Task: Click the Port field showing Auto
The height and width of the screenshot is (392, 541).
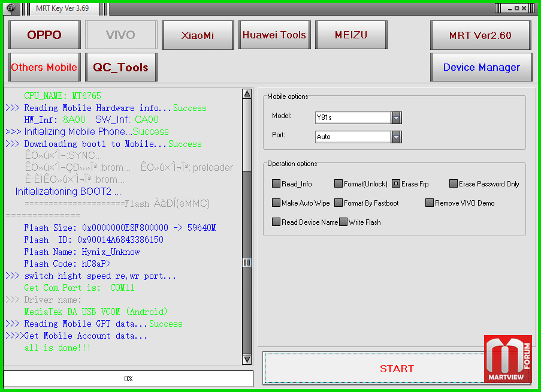Action: pos(353,137)
